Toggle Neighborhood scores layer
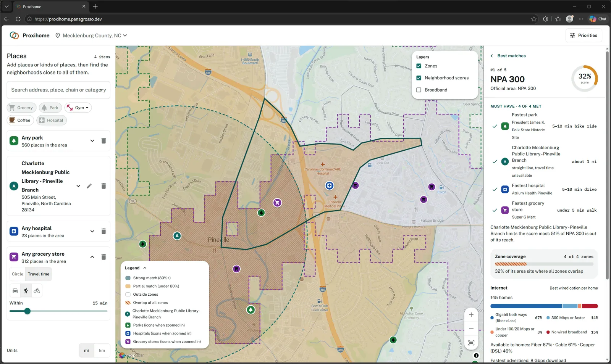611x364 pixels. (x=419, y=78)
